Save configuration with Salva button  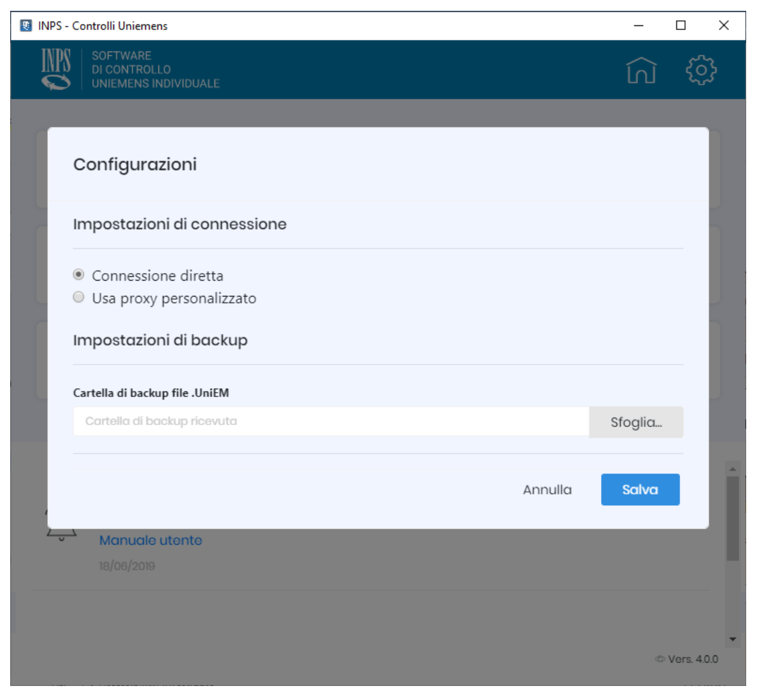640,489
